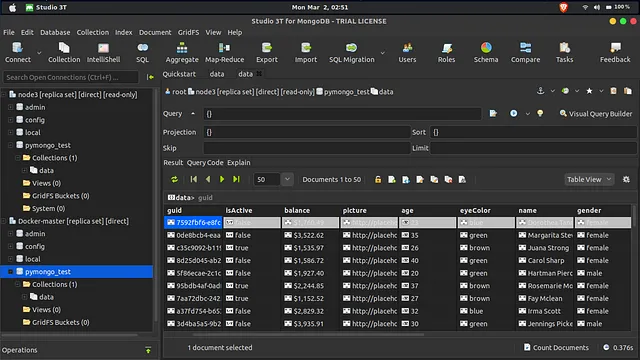
Task: Go to last page of documents
Action: click(236, 179)
